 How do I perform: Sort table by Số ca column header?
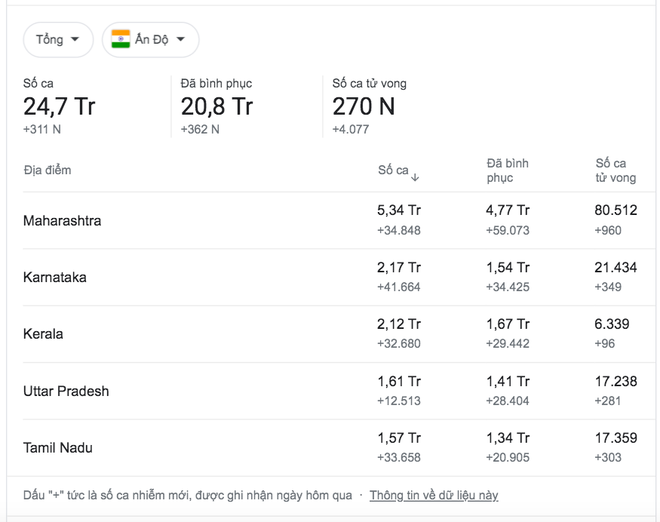(x=393, y=170)
